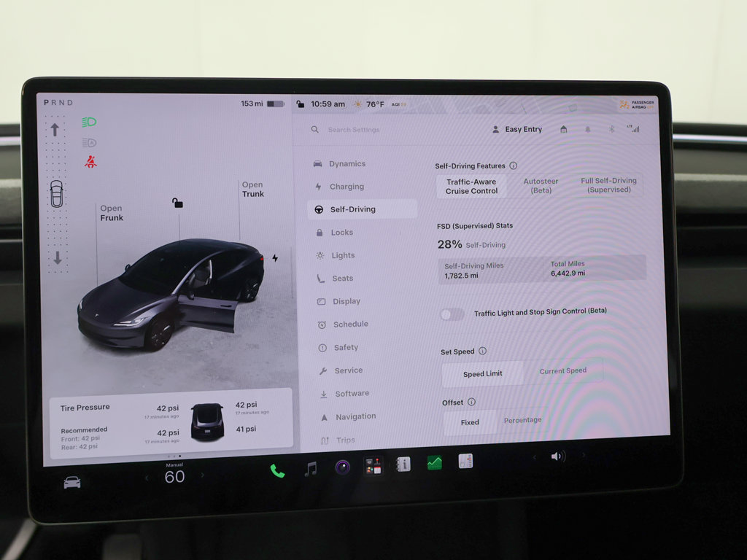Tap the lock icon in the status bar
The image size is (747, 560).
(x=300, y=104)
